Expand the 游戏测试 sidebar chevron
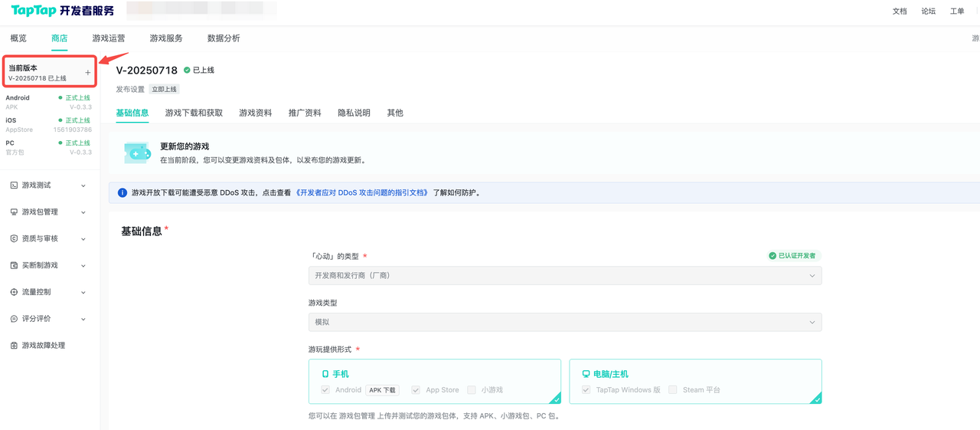The width and height of the screenshot is (980, 430). pyautogui.click(x=83, y=185)
